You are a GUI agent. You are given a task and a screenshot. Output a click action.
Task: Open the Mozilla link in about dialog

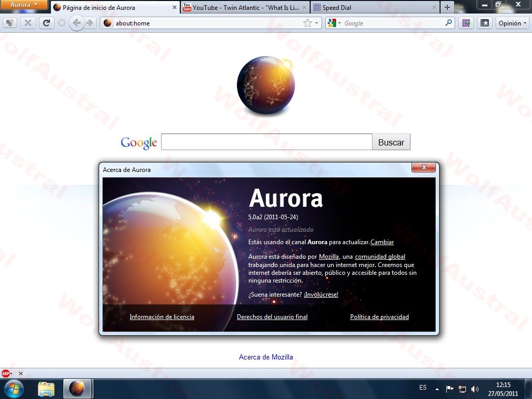click(329, 257)
